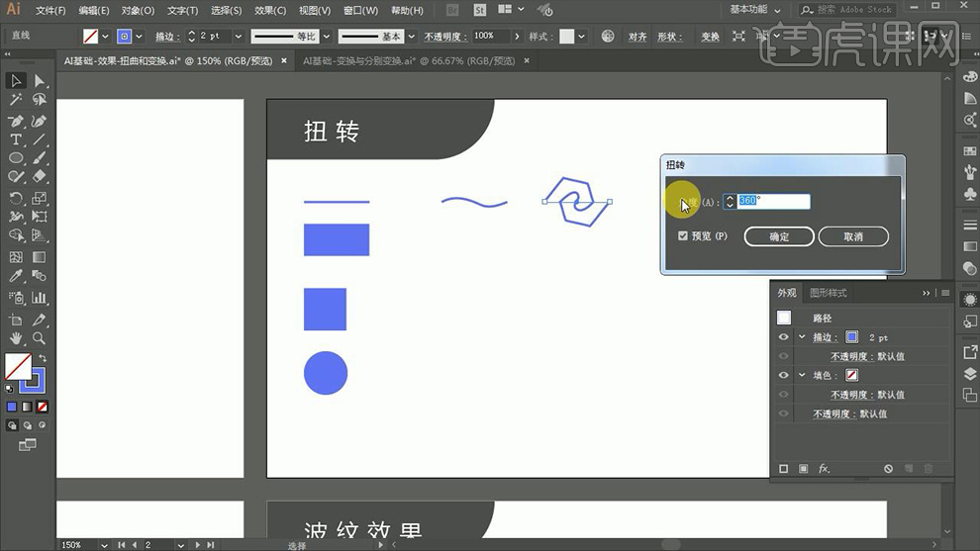Hide the 描边 stroke attribute eye
Screen dimensions: 980x551
(783, 337)
